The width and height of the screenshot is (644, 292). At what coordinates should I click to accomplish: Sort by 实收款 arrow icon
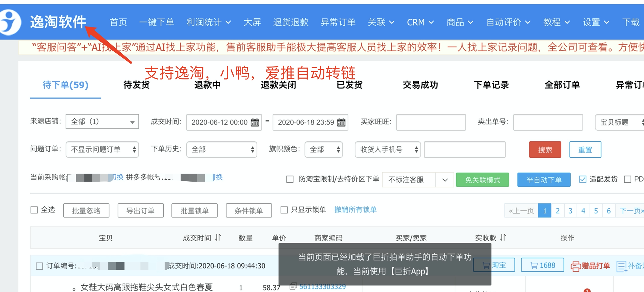pyautogui.click(x=503, y=237)
